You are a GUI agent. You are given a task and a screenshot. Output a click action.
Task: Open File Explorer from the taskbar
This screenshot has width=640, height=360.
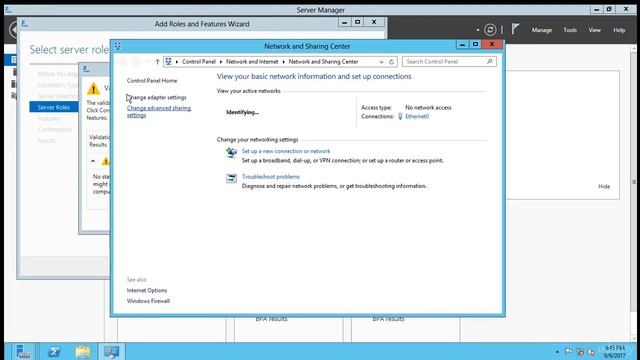click(82, 351)
